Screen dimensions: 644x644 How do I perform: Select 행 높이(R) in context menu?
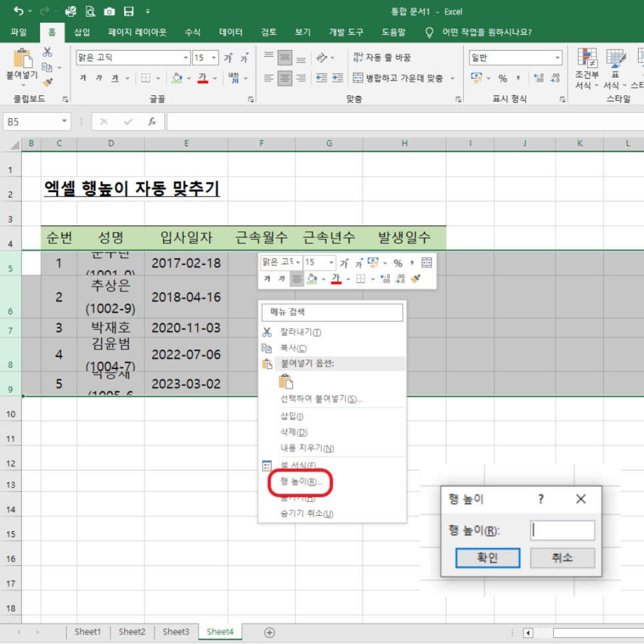(301, 481)
